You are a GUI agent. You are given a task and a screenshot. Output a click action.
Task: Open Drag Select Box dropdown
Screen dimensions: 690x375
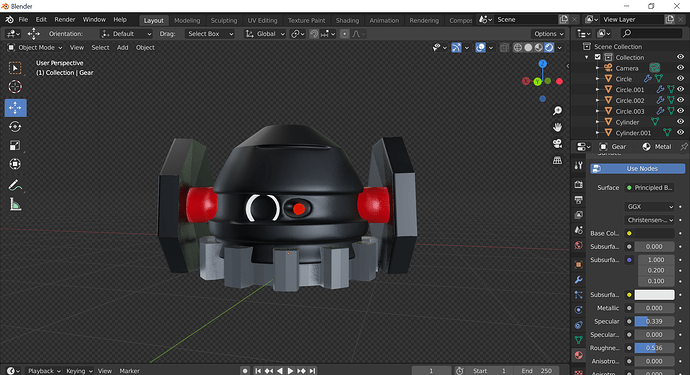(210, 34)
